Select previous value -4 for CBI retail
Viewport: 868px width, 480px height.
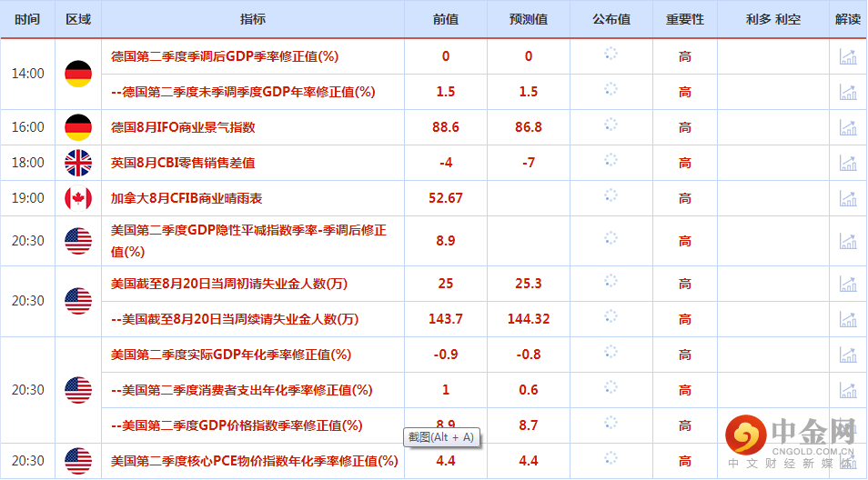click(446, 163)
